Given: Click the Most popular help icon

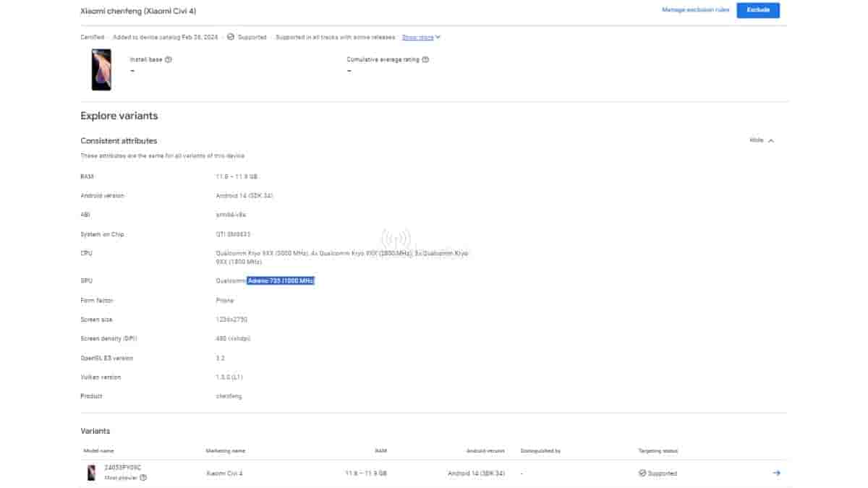Looking at the screenshot, I should pyautogui.click(x=143, y=478).
